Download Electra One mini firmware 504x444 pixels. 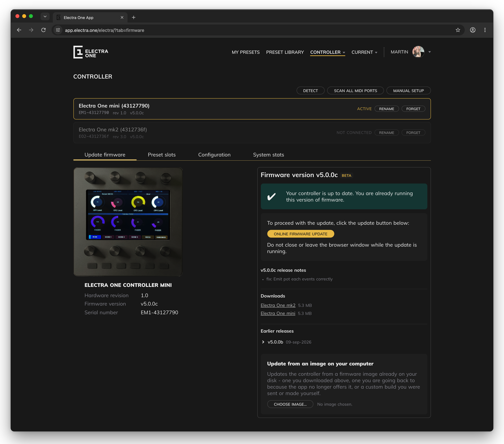[x=278, y=313]
